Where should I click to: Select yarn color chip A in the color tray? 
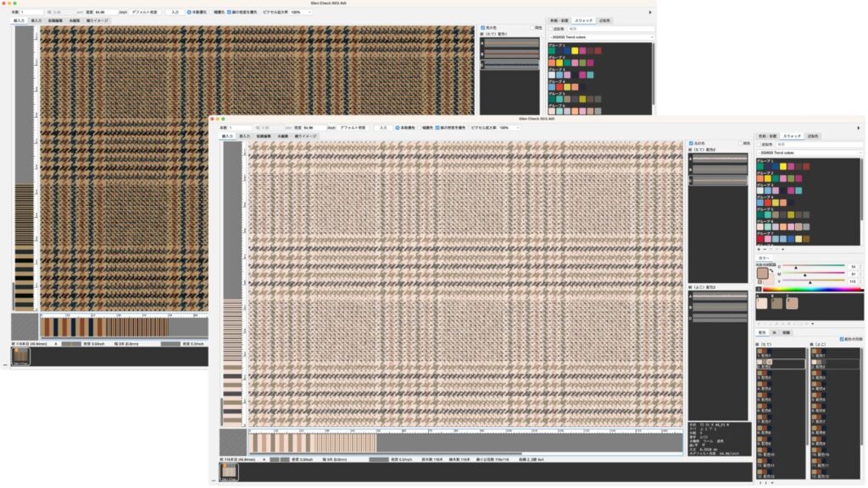(761, 302)
